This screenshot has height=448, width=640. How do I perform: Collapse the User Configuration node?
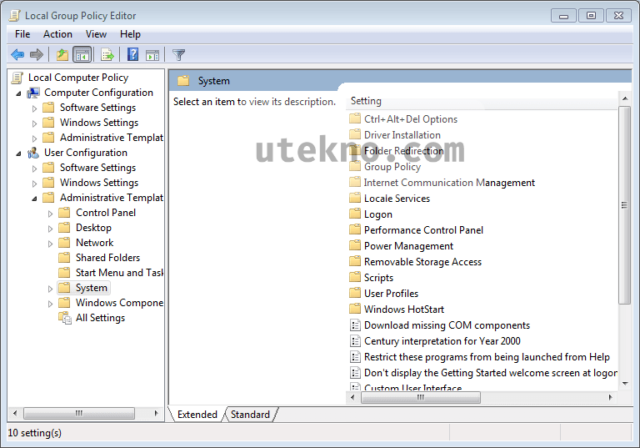coord(19,154)
